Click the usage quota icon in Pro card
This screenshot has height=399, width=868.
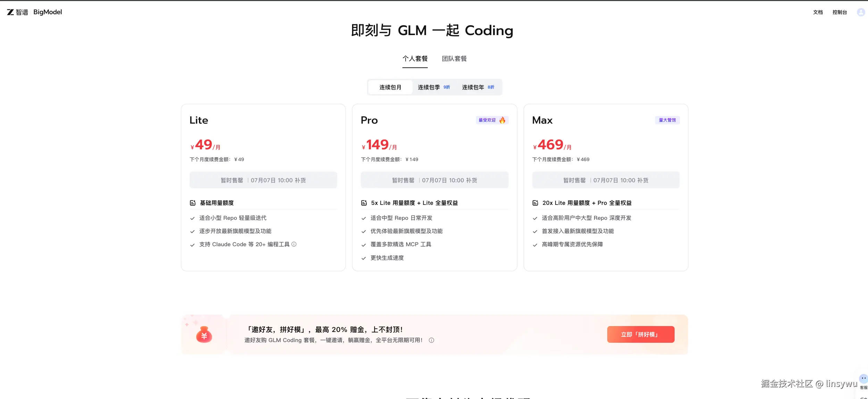(x=364, y=203)
